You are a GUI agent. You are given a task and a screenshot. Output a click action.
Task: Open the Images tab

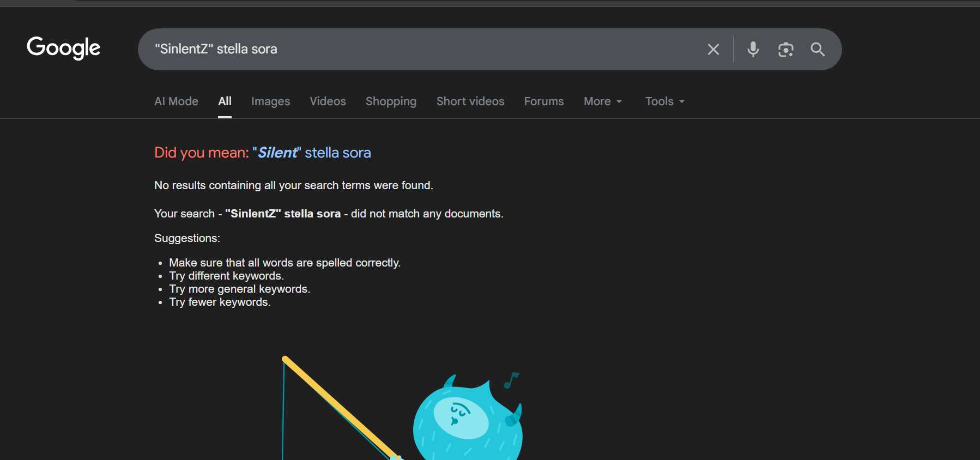[270, 101]
